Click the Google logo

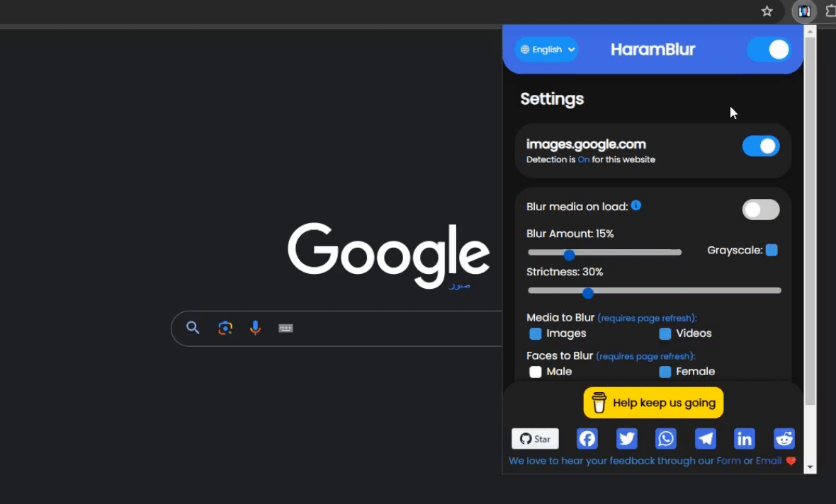(389, 255)
